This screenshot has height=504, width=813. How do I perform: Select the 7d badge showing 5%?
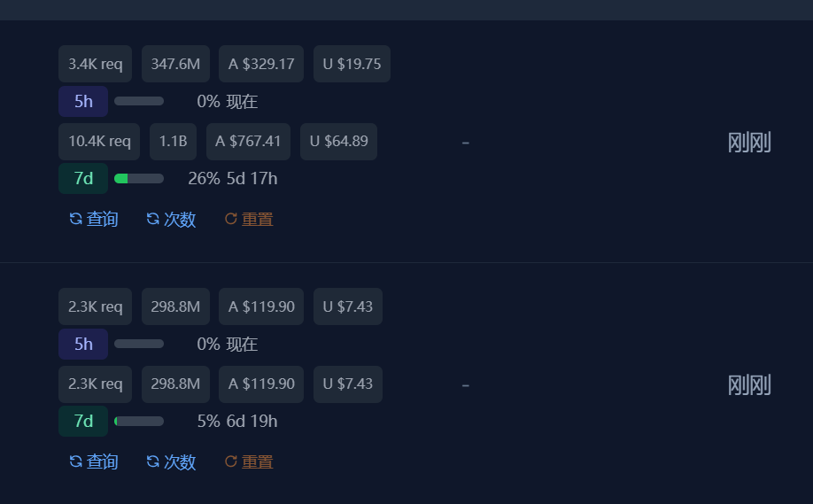(83, 421)
